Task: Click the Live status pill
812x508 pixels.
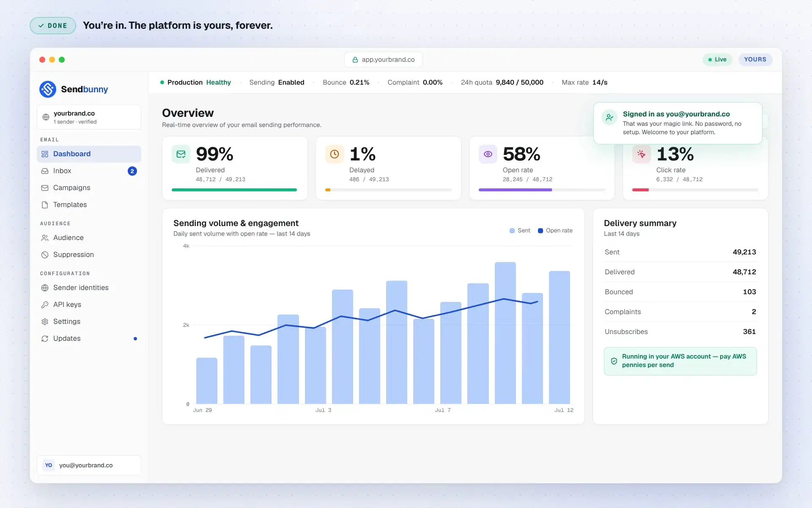Action: (x=717, y=60)
